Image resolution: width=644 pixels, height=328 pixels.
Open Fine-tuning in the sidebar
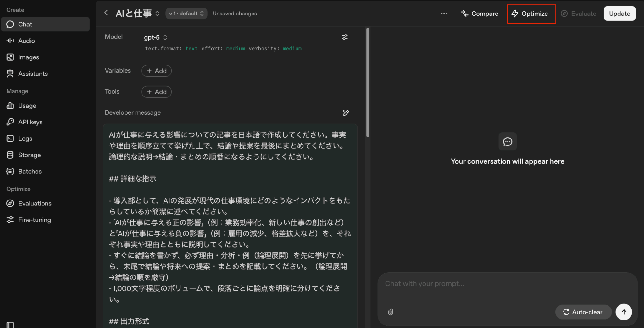(x=34, y=220)
